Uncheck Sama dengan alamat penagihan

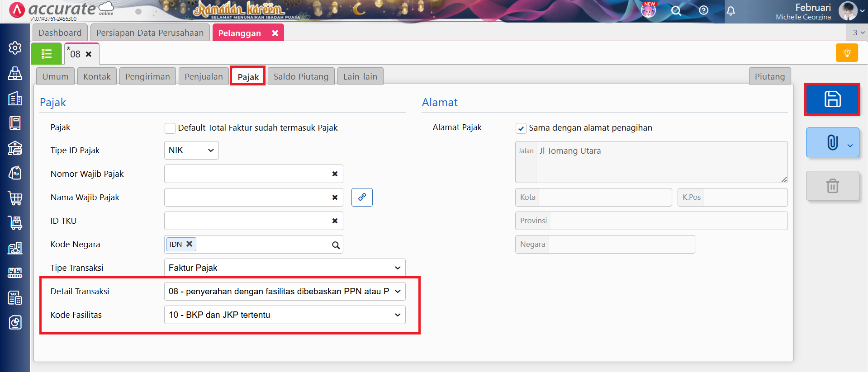pos(521,128)
